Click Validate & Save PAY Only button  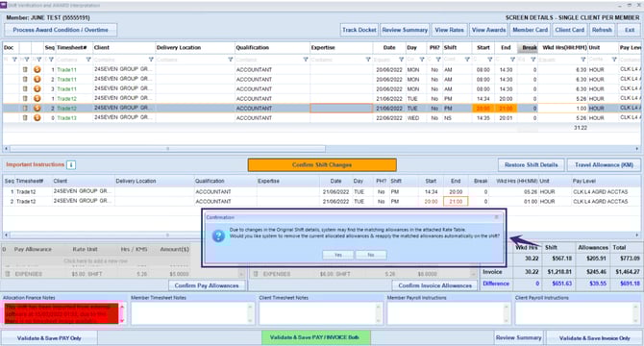coord(49,338)
